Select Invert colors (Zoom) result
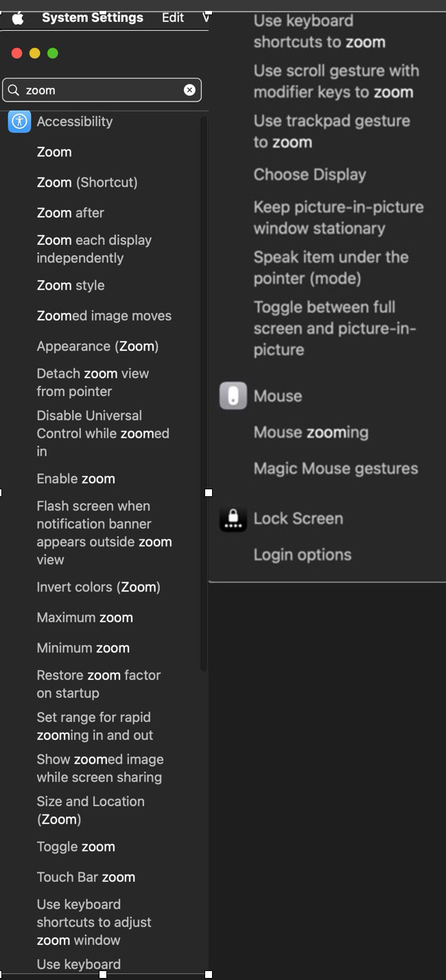Screen dimensions: 446x980 click(98, 587)
